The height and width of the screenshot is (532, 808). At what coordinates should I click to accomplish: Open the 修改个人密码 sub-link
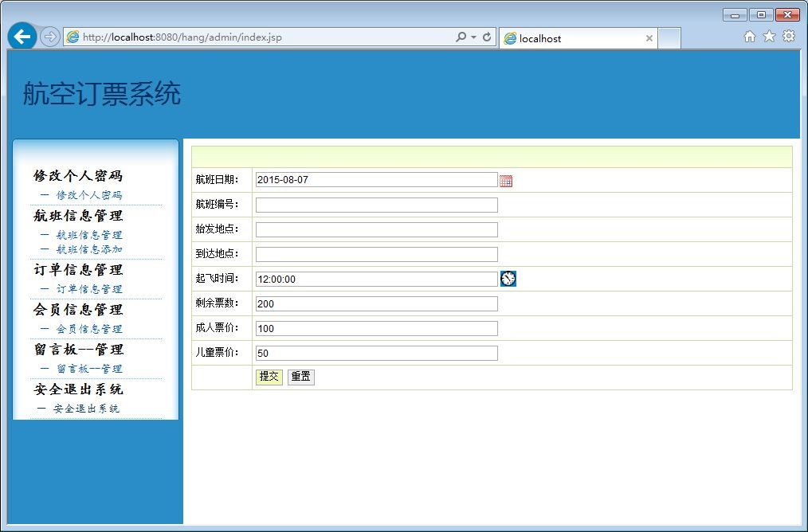click(89, 195)
